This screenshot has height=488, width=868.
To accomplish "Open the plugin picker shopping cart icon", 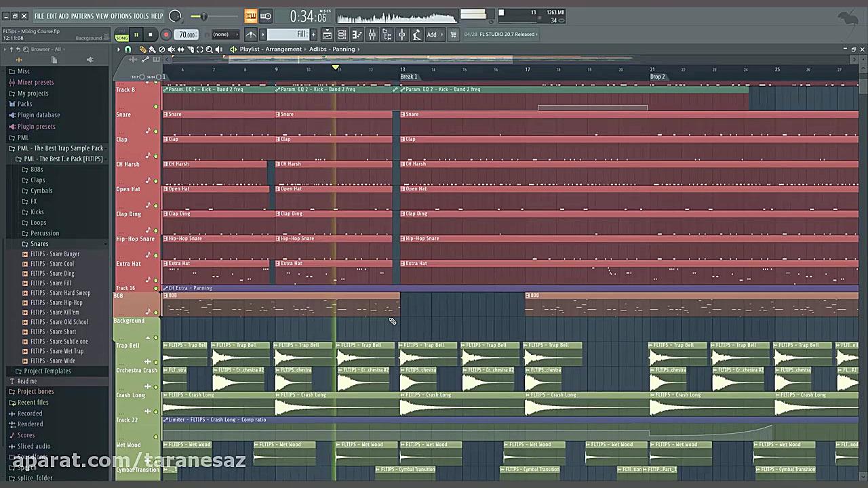I will 453,34.
